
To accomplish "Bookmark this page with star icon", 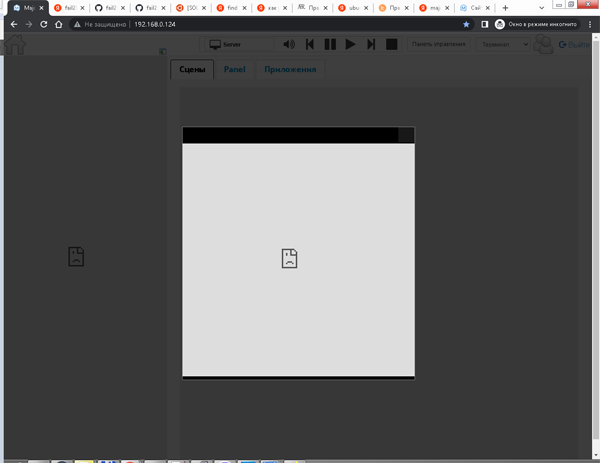I will [x=466, y=24].
